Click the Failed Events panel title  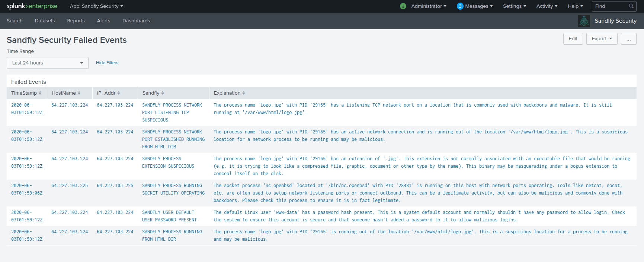coord(29,82)
